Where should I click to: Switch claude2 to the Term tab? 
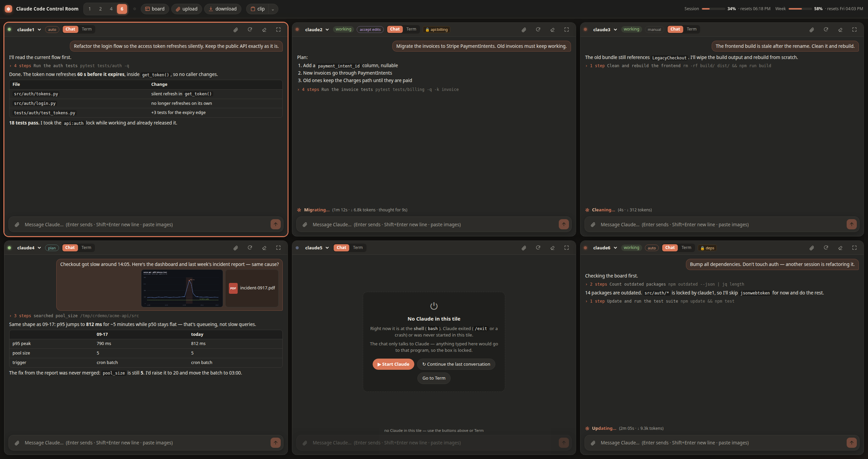click(411, 29)
